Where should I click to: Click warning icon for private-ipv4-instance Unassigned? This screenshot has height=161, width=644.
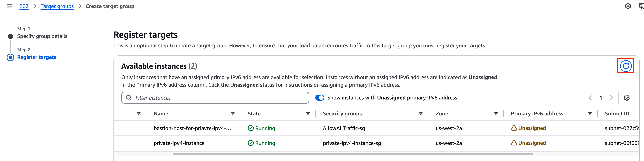[x=514, y=143]
